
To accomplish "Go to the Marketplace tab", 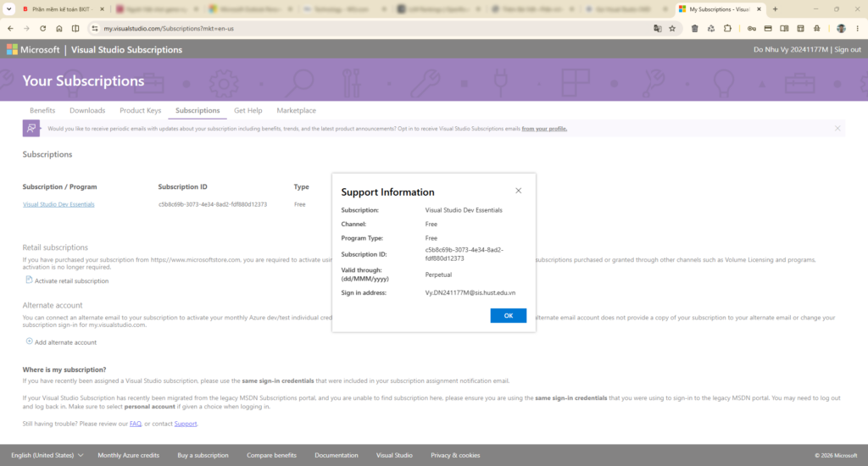I will 296,110.
